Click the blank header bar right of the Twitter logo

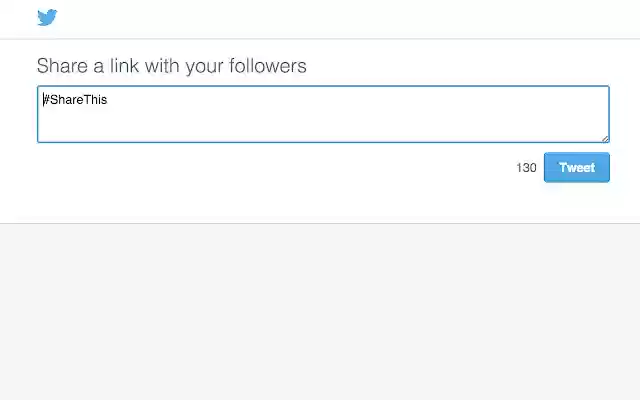(340, 18)
